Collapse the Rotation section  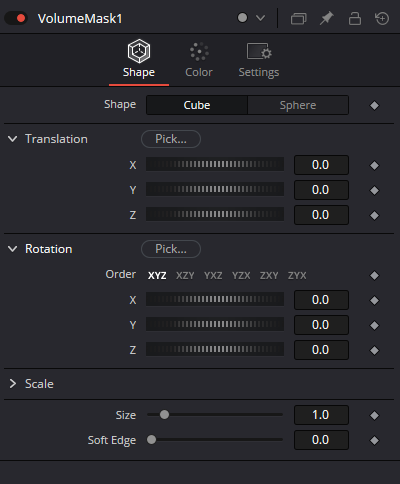13,249
